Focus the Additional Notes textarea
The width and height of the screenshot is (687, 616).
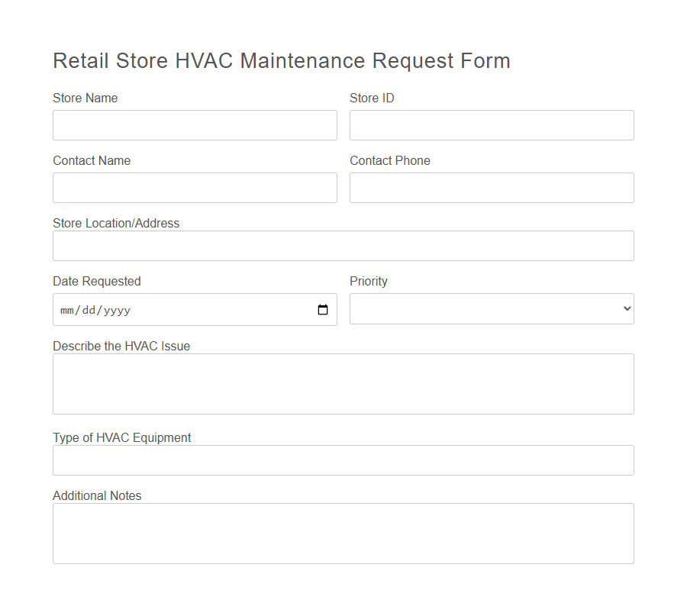tap(343, 533)
